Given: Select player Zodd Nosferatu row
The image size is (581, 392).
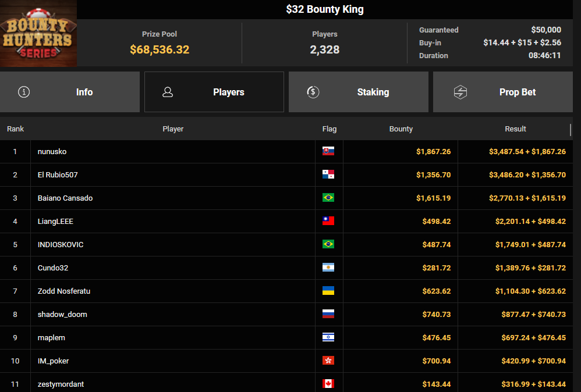Looking at the screenshot, I should [64, 291].
